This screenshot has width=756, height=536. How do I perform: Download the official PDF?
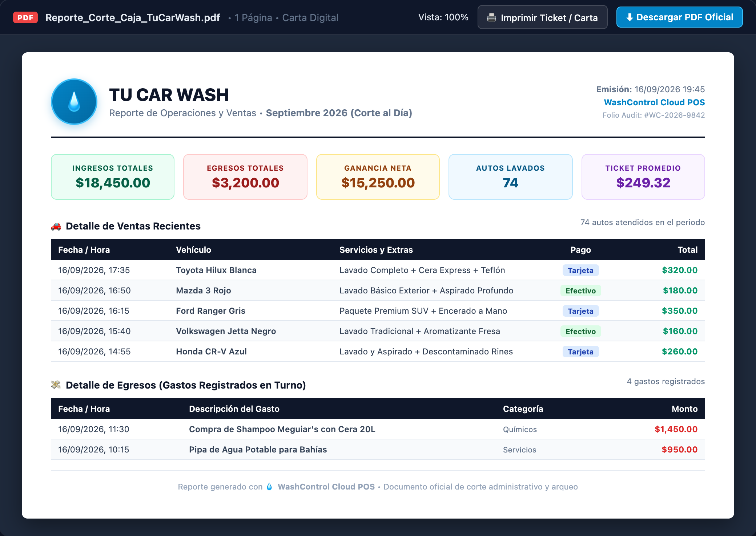(679, 17)
